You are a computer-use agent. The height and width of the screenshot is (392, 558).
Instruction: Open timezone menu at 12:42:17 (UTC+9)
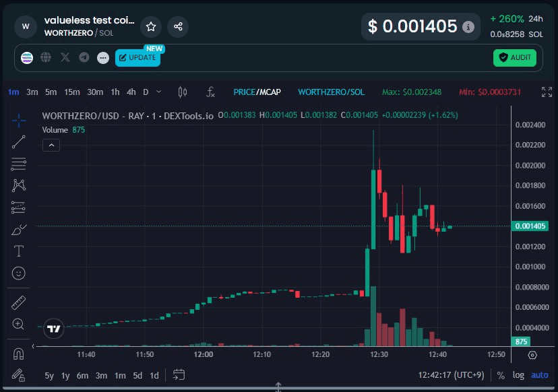[452, 375]
